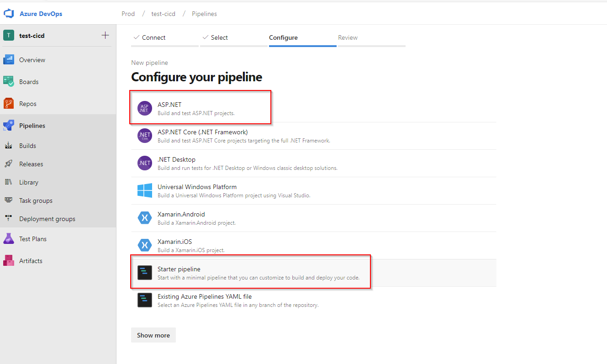Click the Windows logo for Universal Windows Platform
The height and width of the screenshot is (364, 607).
pos(145,191)
